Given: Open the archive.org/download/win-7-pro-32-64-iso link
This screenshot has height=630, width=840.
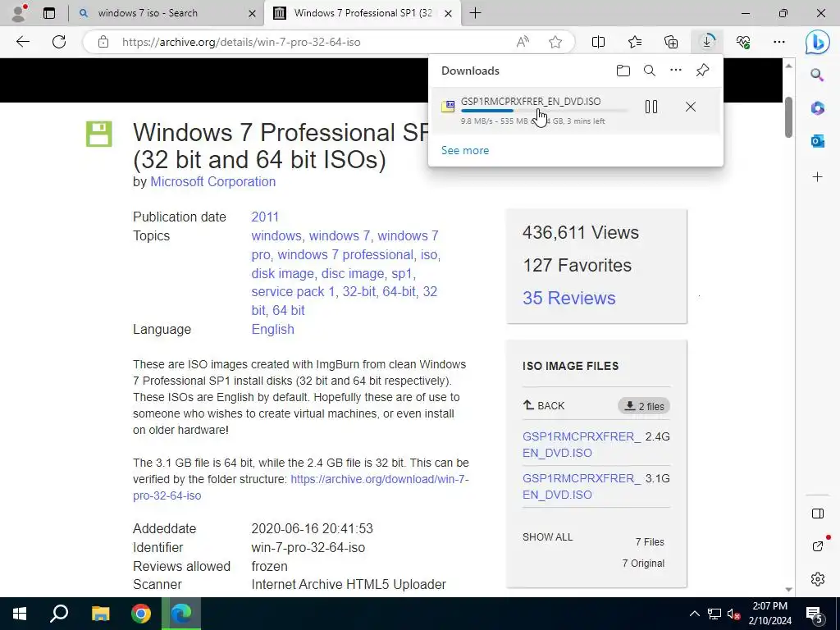Looking at the screenshot, I should click(x=301, y=487).
